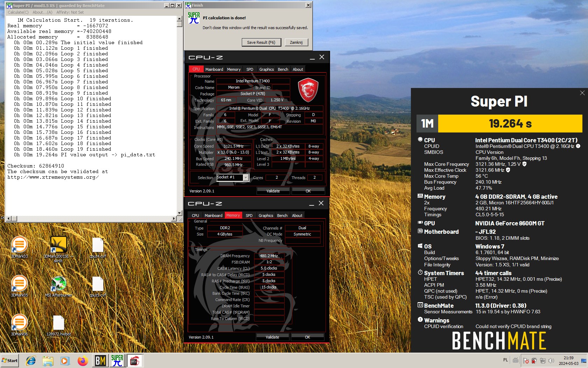
Task: Open About tab in upper CPU-Z
Action: pos(298,69)
